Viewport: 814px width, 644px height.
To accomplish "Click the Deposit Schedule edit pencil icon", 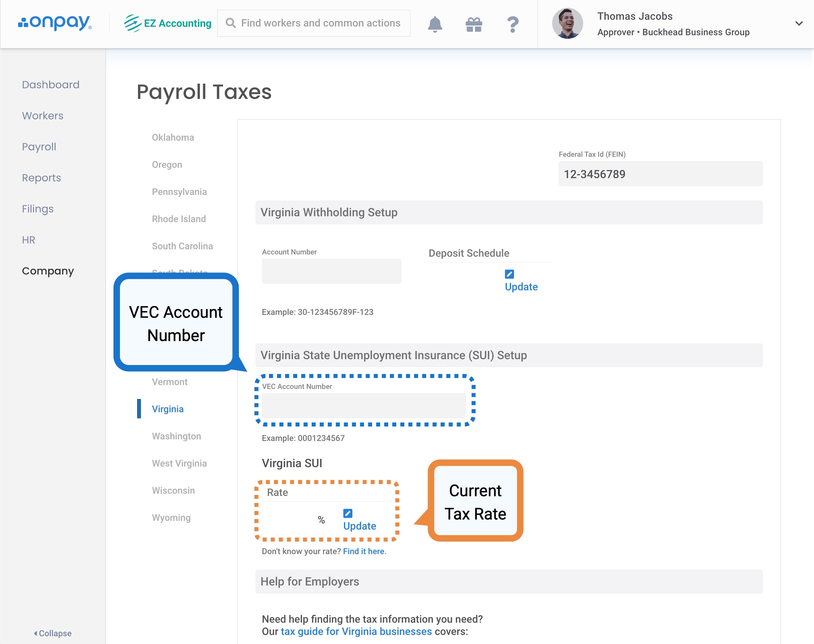I will [x=509, y=274].
